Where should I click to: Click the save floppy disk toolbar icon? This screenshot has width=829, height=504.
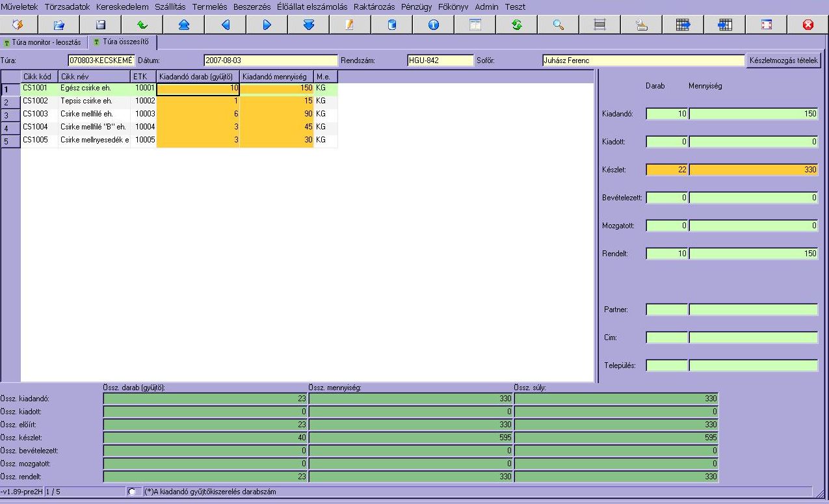101,25
